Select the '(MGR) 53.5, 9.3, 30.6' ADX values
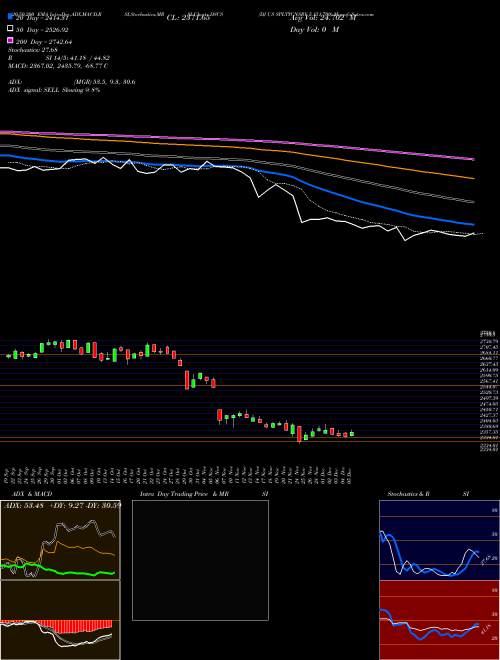The image size is (500, 660). 104,82
